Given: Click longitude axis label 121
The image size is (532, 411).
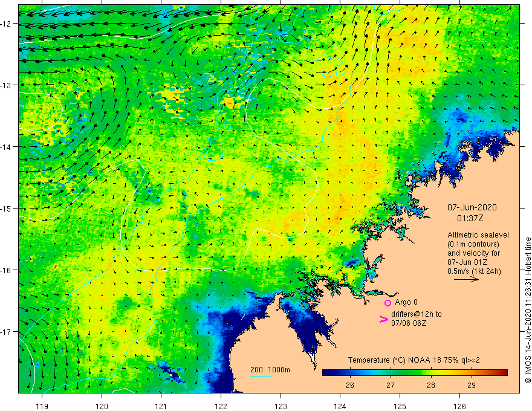Looking at the screenshot, I should coord(161,406).
